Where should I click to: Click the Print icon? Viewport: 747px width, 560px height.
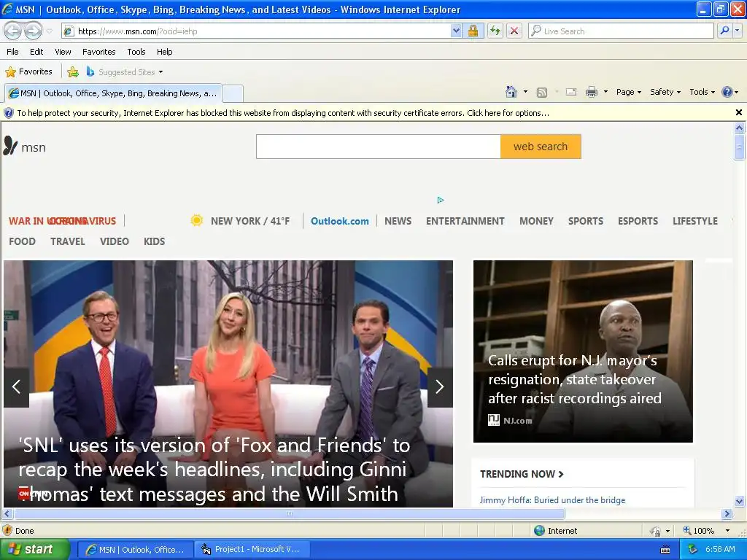click(591, 92)
